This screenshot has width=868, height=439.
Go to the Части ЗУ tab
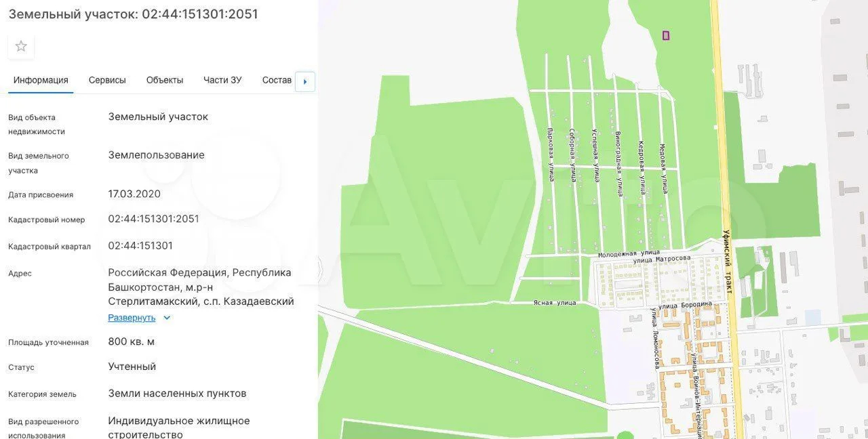(222, 80)
